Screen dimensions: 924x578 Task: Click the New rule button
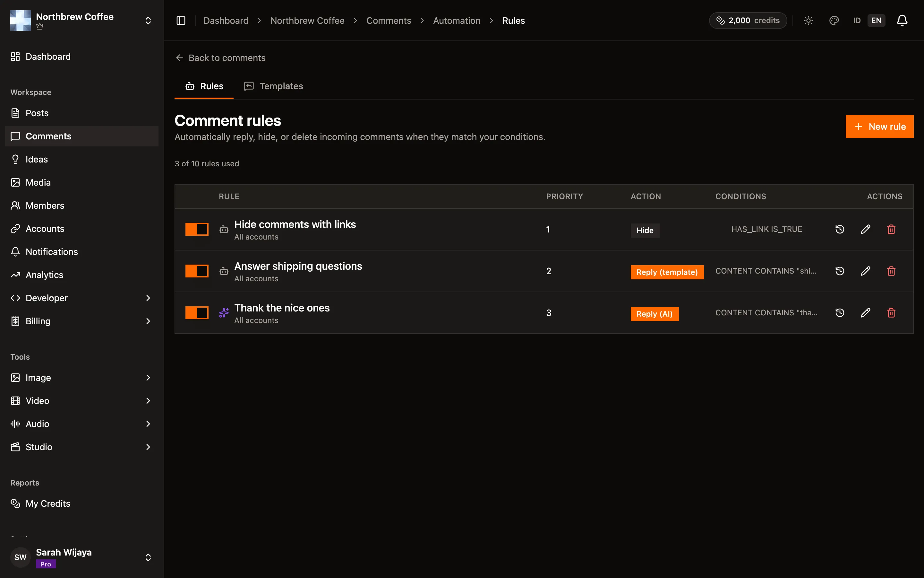coord(879,127)
